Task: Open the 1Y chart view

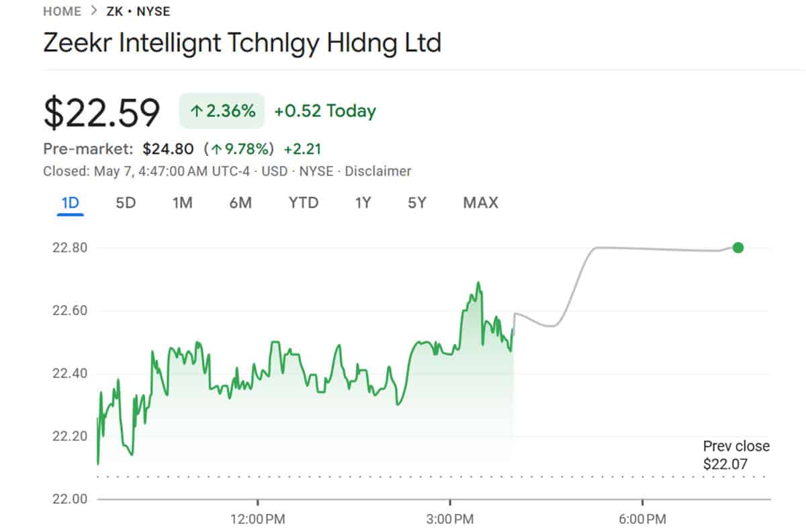Action: point(363,202)
